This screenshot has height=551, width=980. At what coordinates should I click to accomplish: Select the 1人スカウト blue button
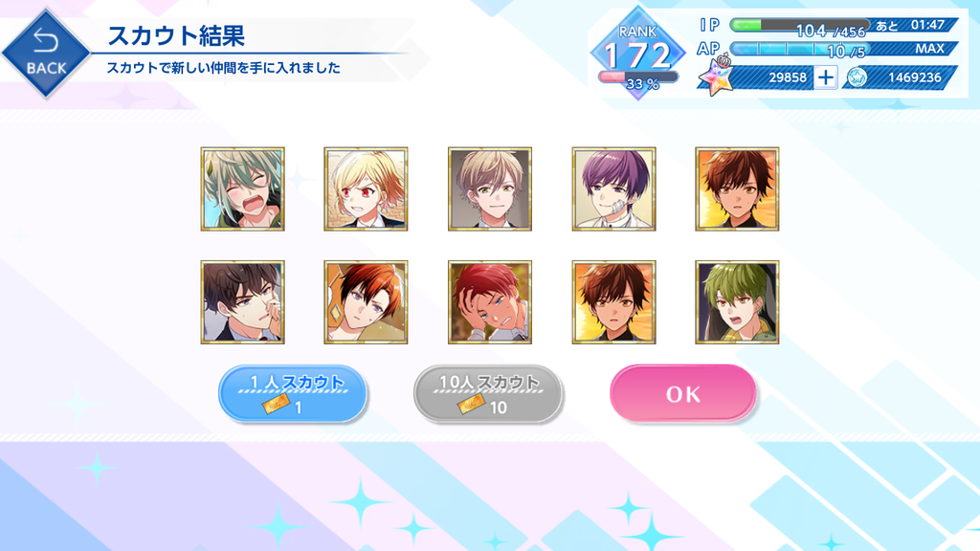point(293,393)
